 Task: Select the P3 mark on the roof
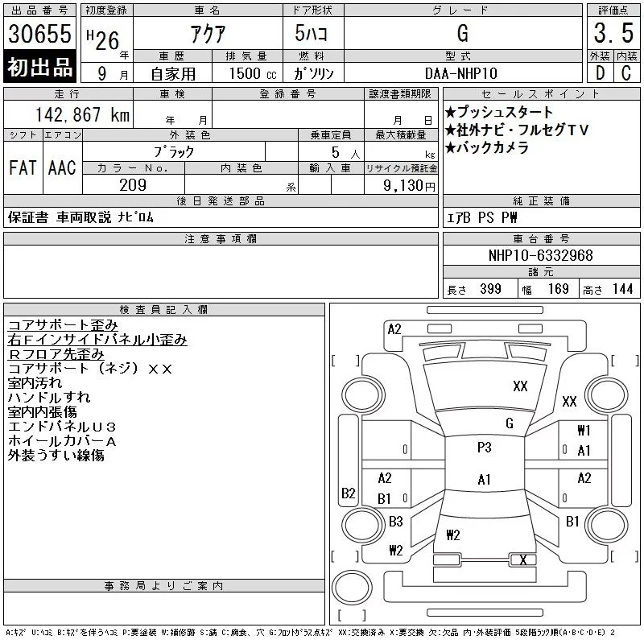point(485,448)
